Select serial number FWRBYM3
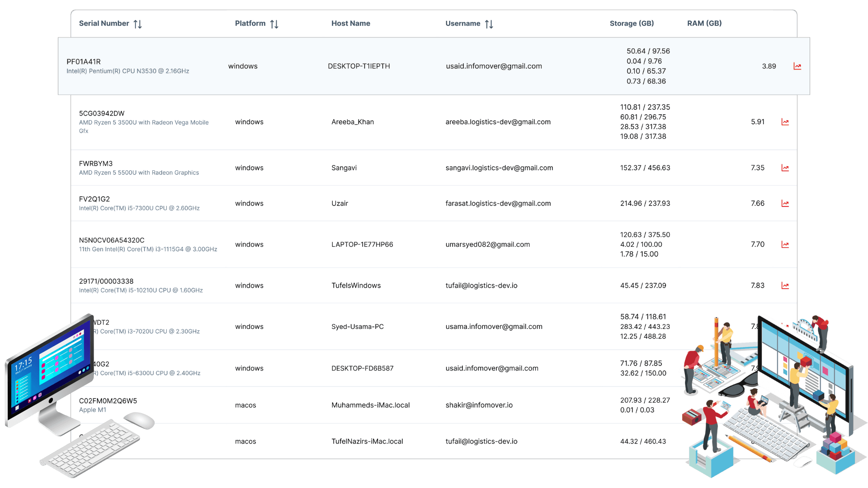 96,164
